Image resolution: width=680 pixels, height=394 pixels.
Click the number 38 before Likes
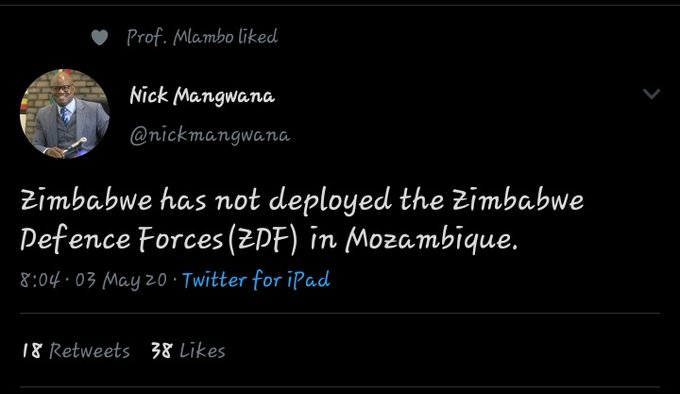(x=162, y=350)
